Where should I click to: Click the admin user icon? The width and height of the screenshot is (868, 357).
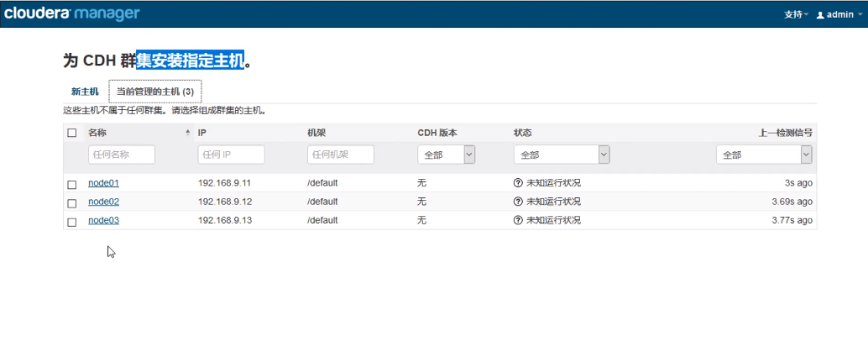coord(820,15)
